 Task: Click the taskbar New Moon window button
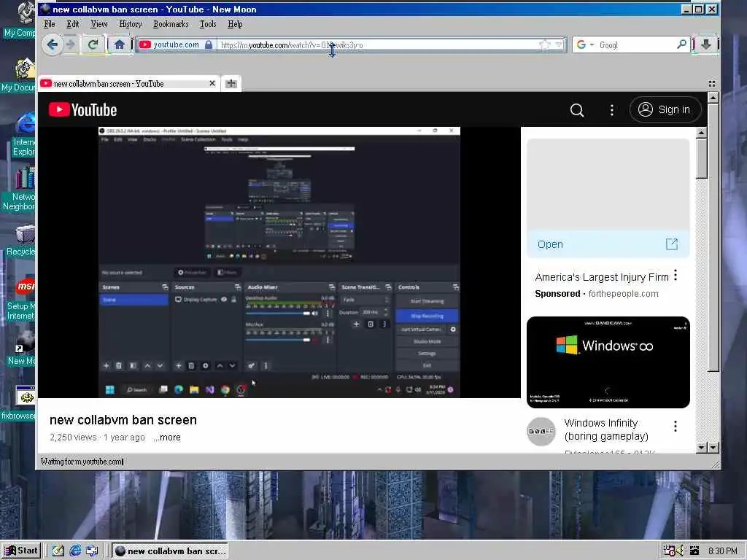170,551
